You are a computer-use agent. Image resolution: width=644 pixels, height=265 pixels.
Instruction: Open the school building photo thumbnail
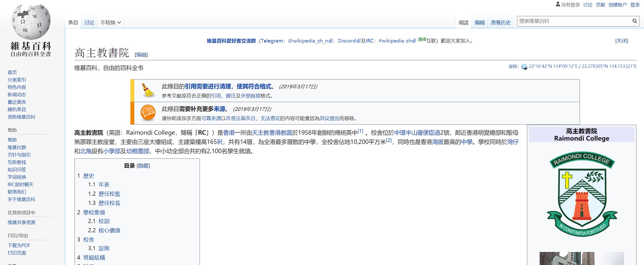pos(582,258)
